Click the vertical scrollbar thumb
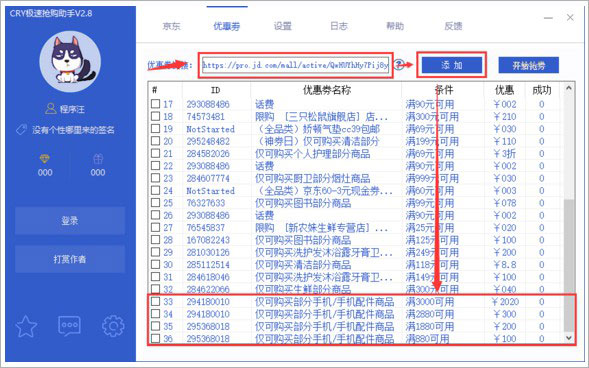Viewport: 589px width, 368px height. click(569, 265)
